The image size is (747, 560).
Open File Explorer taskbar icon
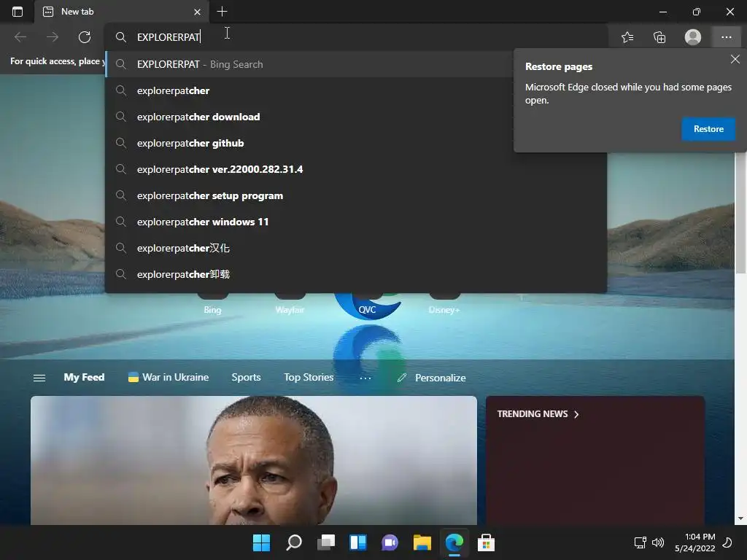point(422,542)
